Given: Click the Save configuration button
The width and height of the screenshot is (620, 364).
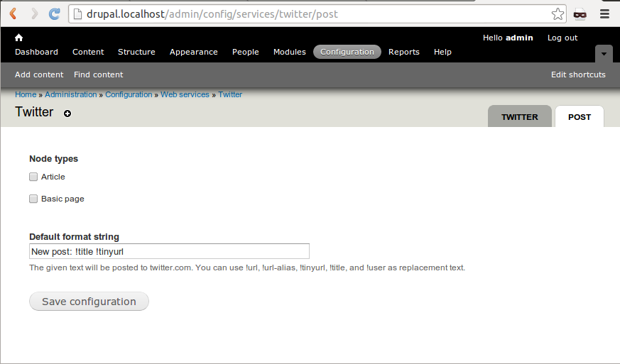Looking at the screenshot, I should click(89, 301).
